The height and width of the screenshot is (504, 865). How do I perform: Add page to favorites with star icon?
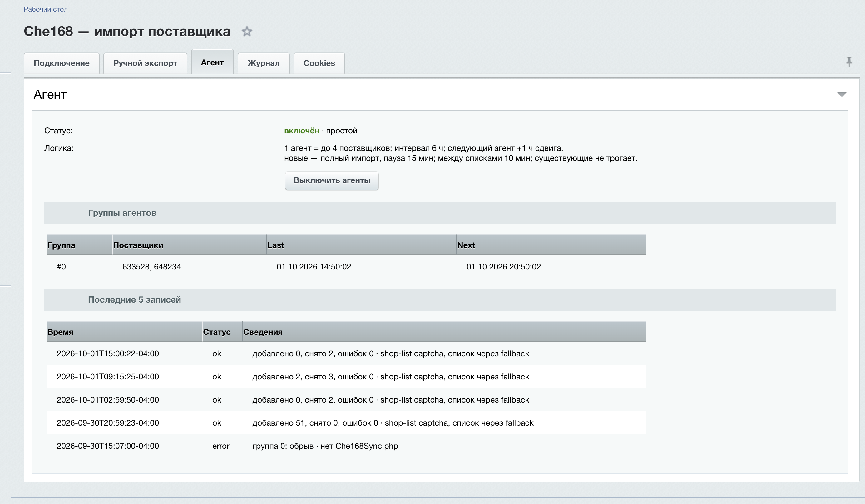[247, 32]
